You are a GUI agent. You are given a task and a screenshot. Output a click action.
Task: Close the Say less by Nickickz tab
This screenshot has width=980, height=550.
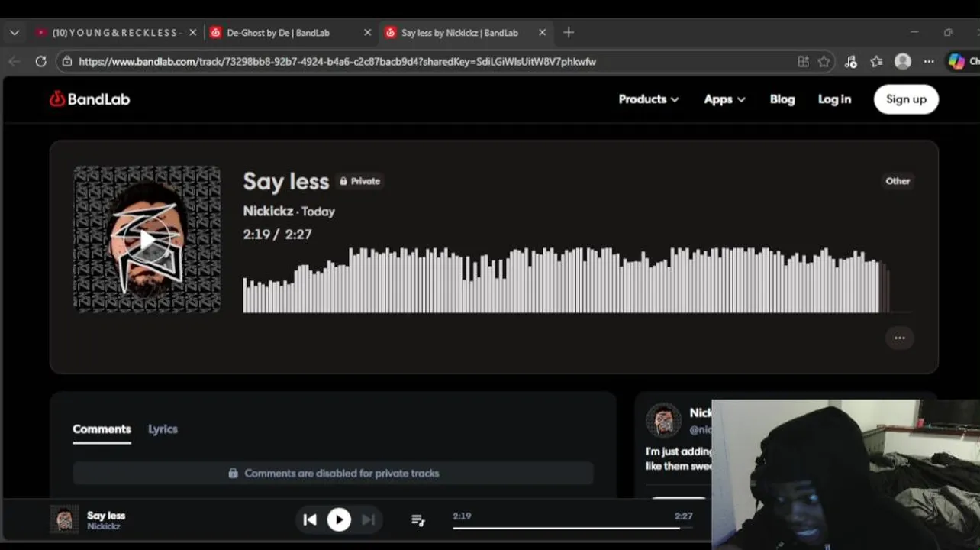click(x=542, y=33)
